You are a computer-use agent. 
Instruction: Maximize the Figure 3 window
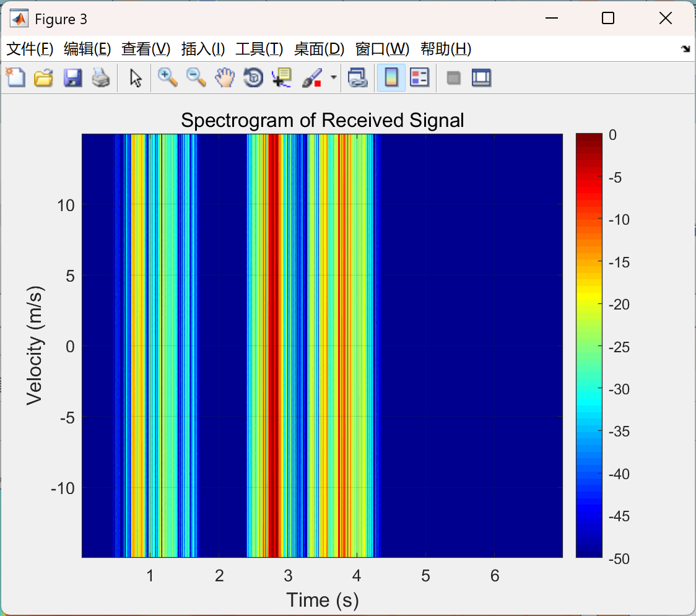tap(607, 18)
